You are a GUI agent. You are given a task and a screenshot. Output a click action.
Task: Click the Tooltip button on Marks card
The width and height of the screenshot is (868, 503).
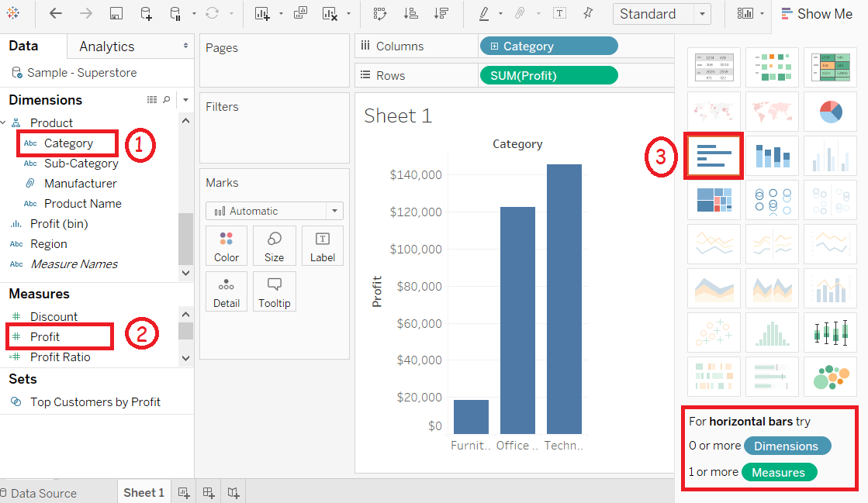coord(274,291)
